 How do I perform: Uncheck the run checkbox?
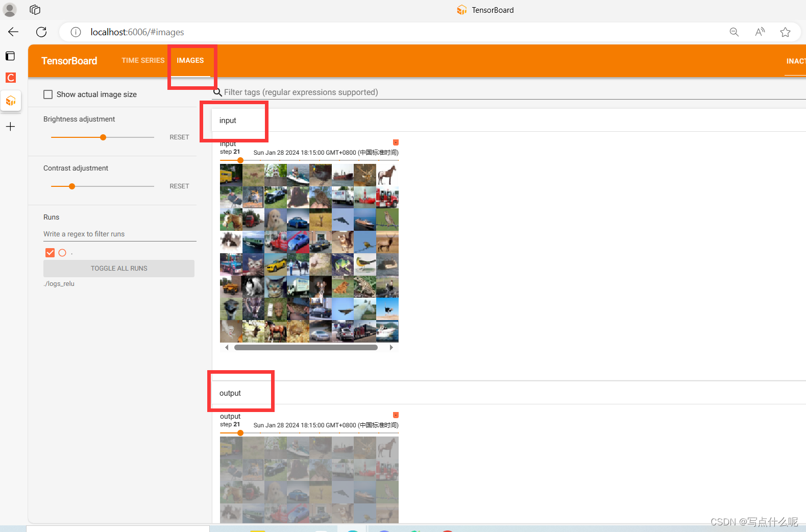pyautogui.click(x=50, y=253)
